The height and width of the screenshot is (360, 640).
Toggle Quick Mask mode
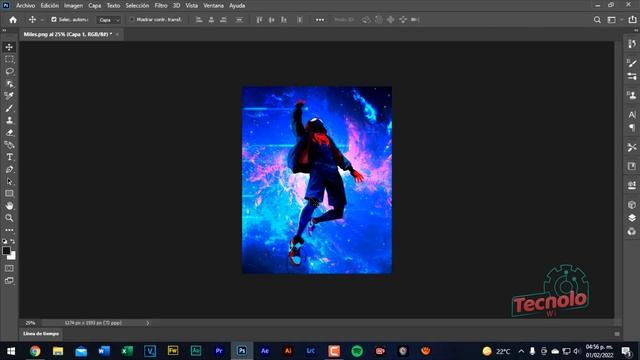tap(9, 268)
